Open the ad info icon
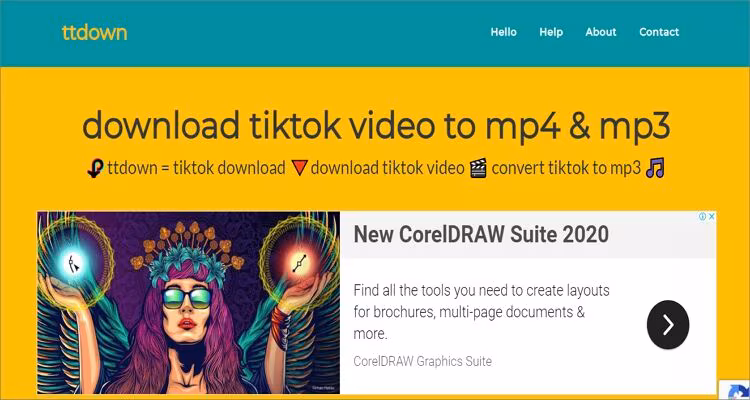 (703, 217)
